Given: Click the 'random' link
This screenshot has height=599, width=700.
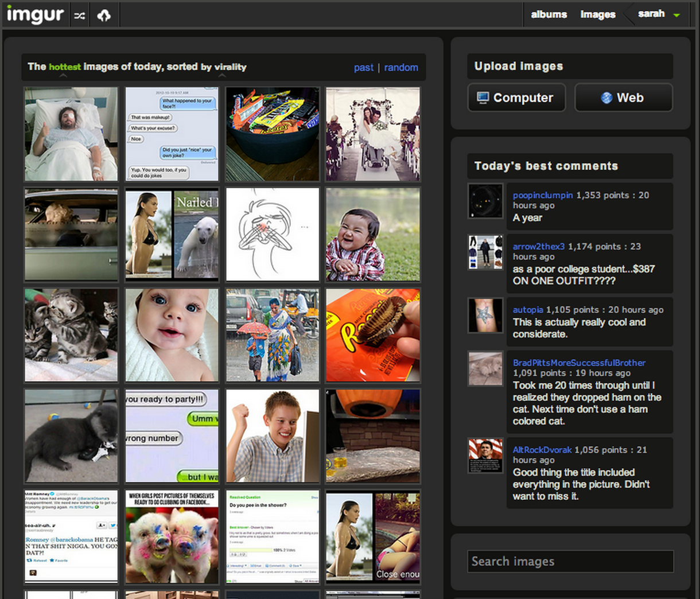Looking at the screenshot, I should (x=401, y=68).
